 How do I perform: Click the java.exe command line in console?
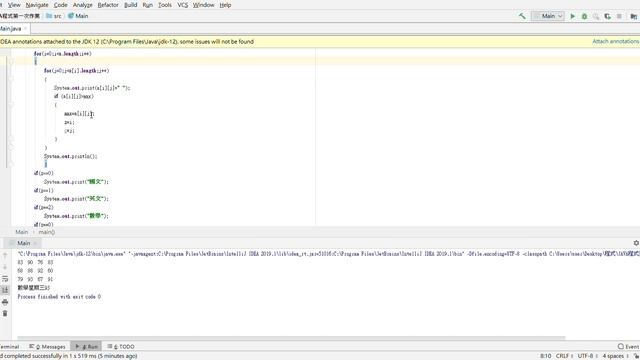point(328,253)
